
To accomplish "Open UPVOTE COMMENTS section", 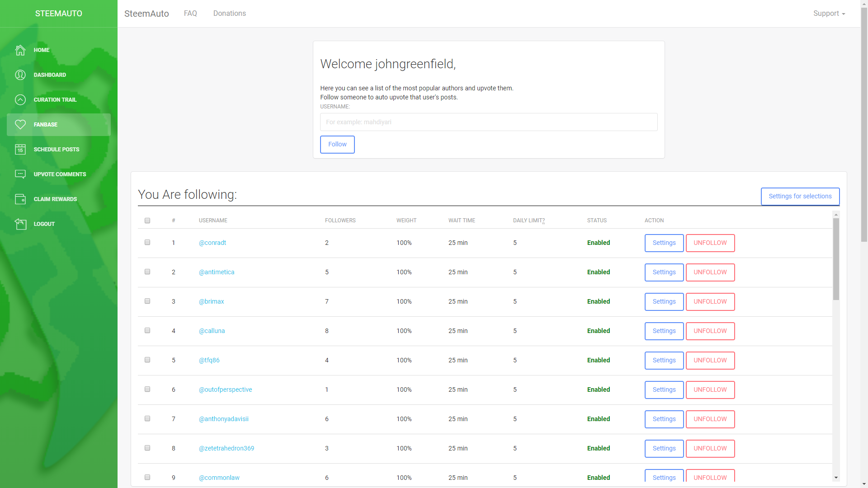I will tap(59, 174).
